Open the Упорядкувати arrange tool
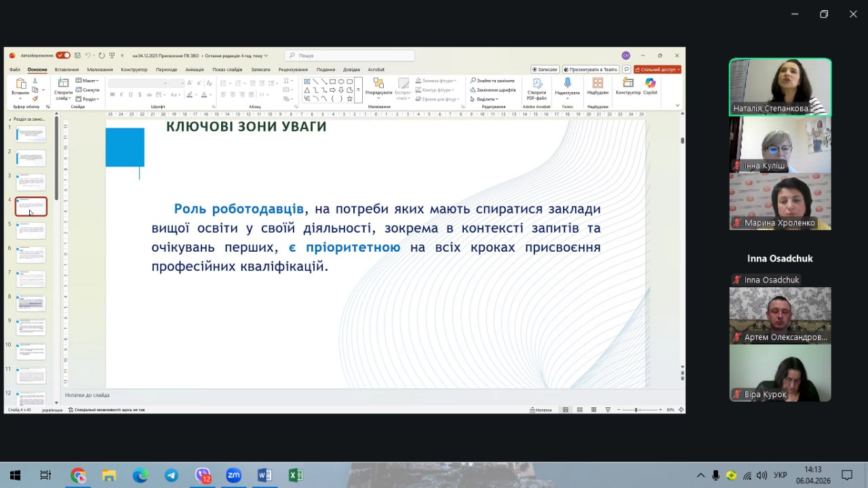Screen dimensions: 868x488 [x=378, y=86]
